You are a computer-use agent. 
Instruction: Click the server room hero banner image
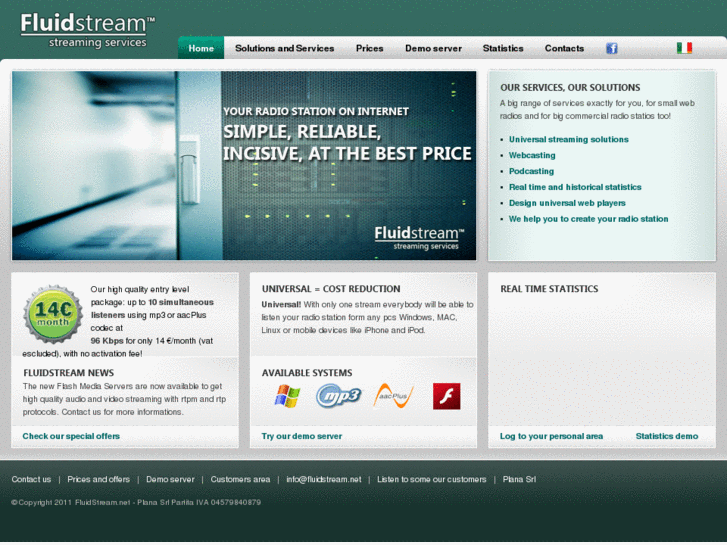tap(244, 166)
